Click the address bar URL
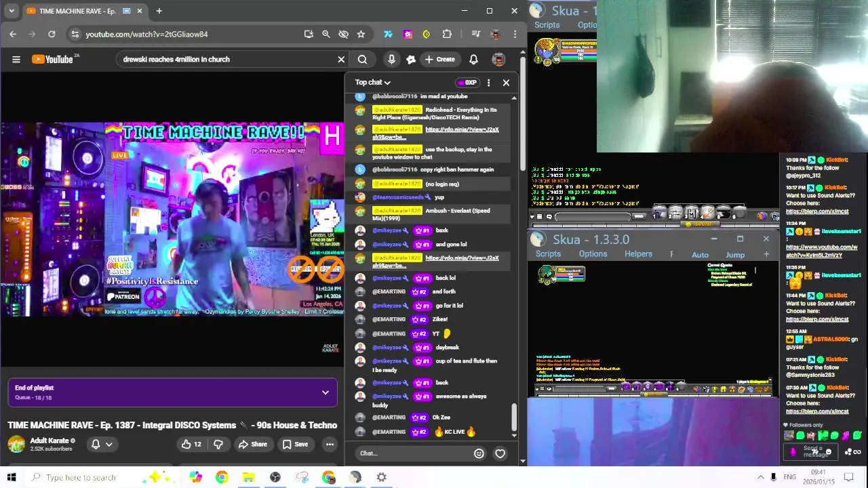The width and height of the screenshot is (868, 488). [x=146, y=34]
